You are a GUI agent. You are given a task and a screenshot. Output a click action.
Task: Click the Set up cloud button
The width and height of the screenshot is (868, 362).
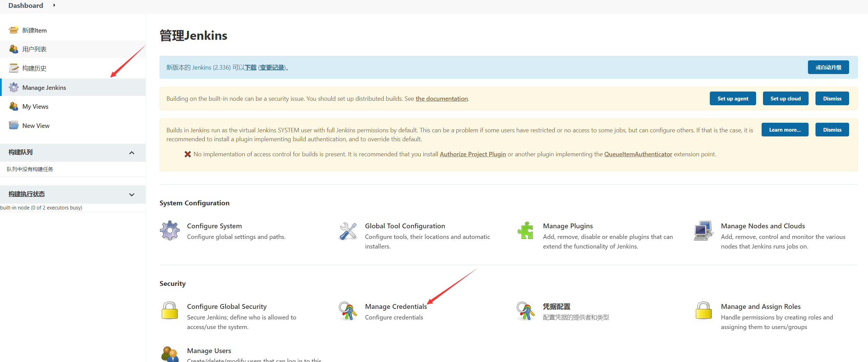pyautogui.click(x=785, y=98)
